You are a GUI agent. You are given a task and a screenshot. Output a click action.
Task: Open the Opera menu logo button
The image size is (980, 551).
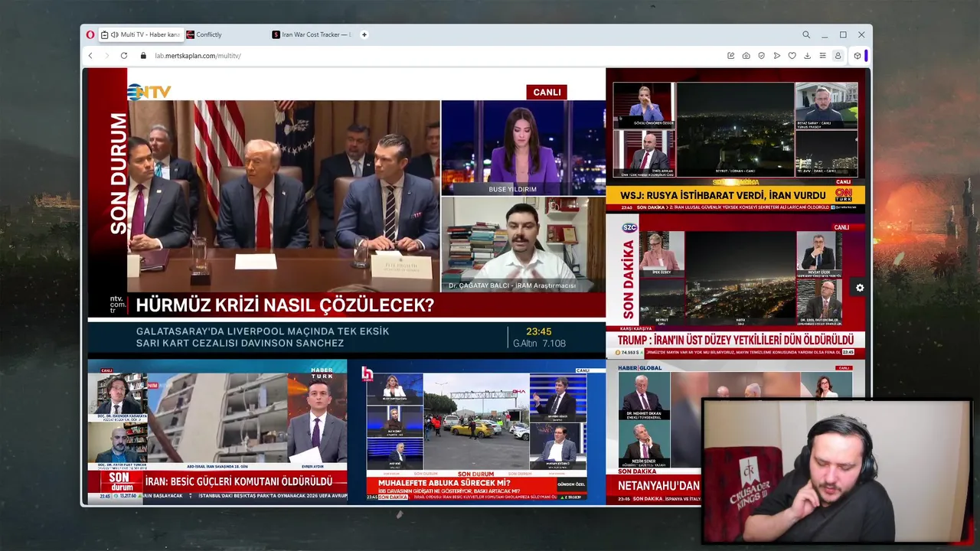90,34
